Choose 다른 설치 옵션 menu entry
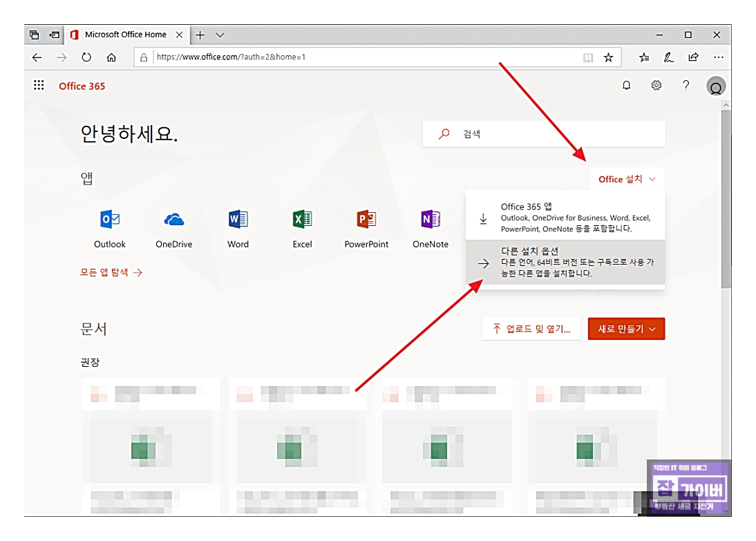The height and width of the screenshot is (541, 756). pyautogui.click(x=565, y=262)
